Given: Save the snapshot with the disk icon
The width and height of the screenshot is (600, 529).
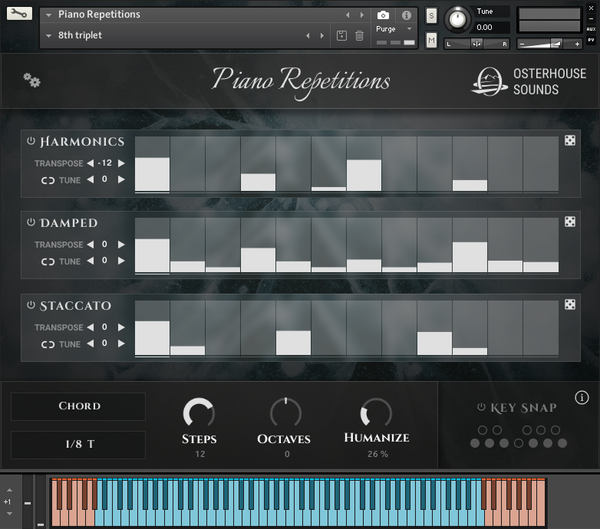Looking at the screenshot, I should click(341, 36).
